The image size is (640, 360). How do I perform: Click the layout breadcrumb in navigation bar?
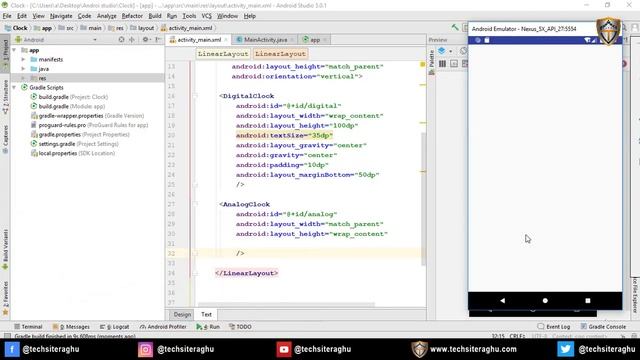(x=142, y=28)
